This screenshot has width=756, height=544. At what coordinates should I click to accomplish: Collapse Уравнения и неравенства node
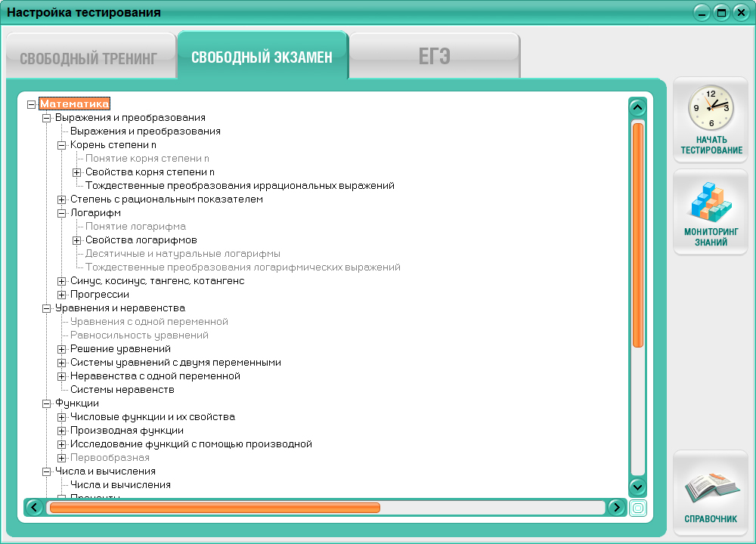point(46,308)
